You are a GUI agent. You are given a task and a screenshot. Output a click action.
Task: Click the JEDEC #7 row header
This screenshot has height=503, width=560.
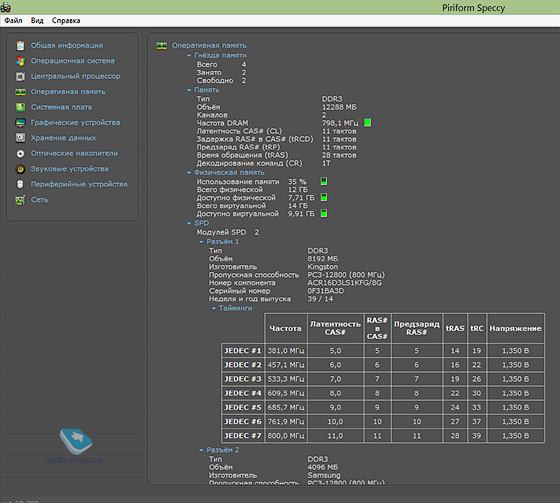[x=243, y=435]
